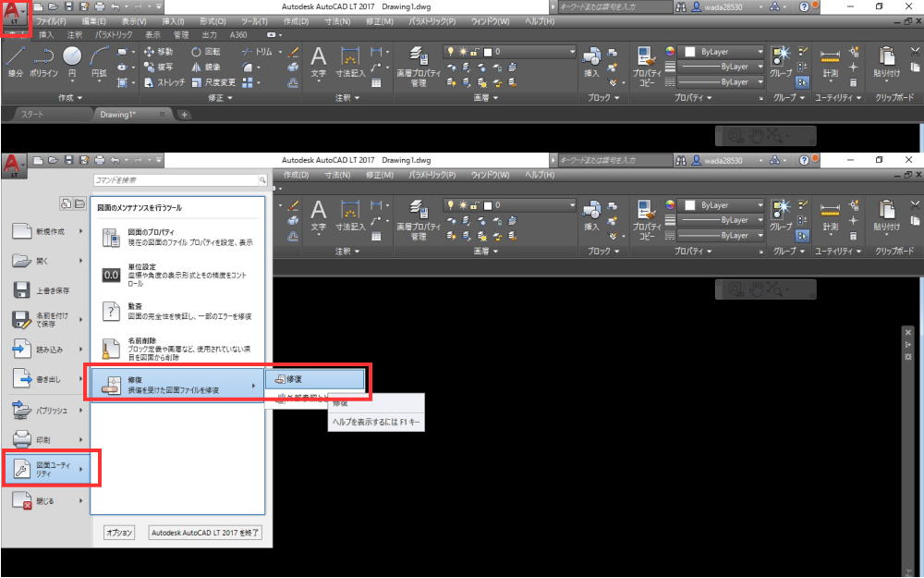
Task: Click the コマンドを検索 search field in the application menu
Action: tap(180, 180)
